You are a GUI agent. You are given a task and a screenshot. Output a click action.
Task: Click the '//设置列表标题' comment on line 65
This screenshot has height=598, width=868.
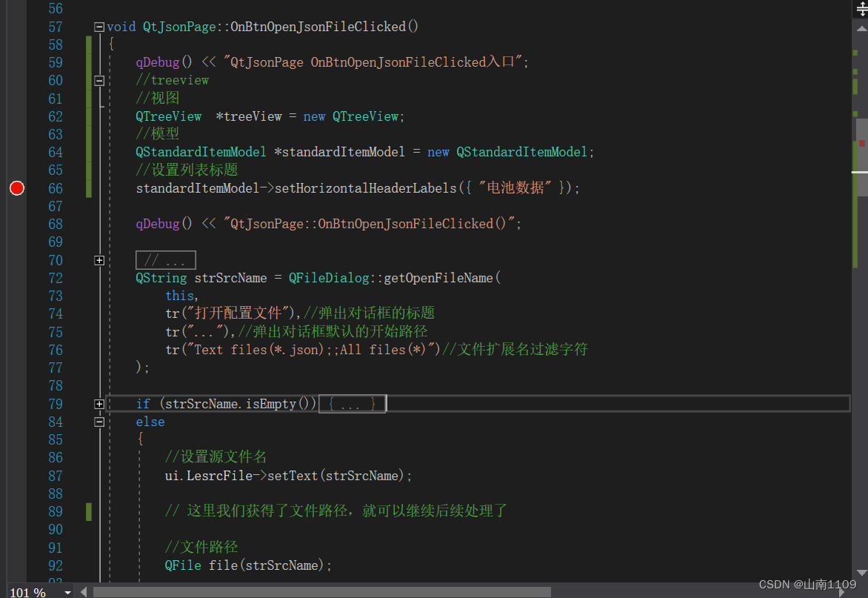[187, 170]
